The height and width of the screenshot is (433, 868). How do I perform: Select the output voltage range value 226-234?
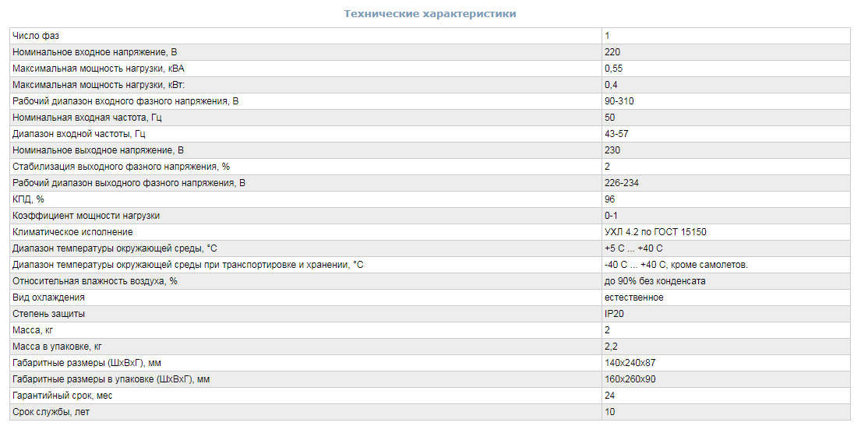(622, 183)
